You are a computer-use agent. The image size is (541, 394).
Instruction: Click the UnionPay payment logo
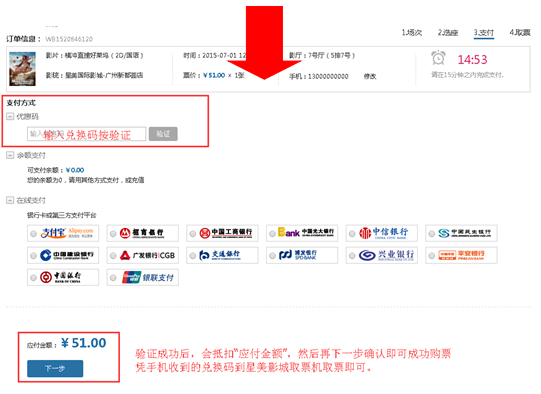point(148,277)
